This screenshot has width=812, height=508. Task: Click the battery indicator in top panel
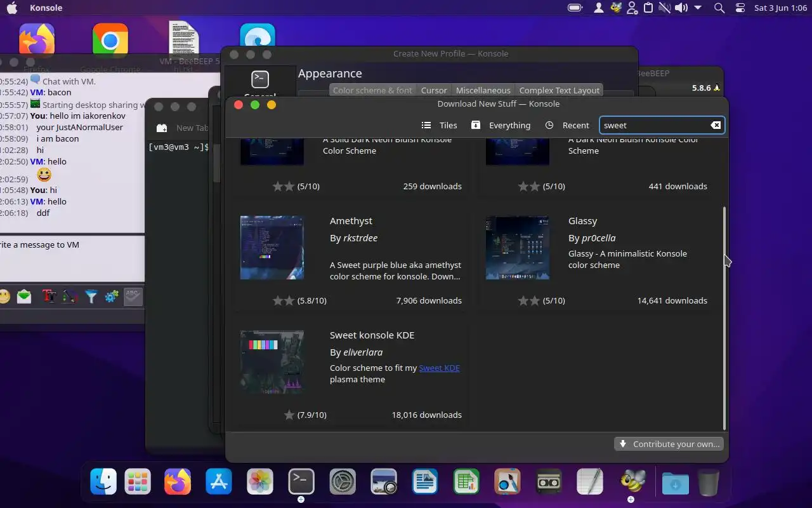pyautogui.click(x=575, y=8)
